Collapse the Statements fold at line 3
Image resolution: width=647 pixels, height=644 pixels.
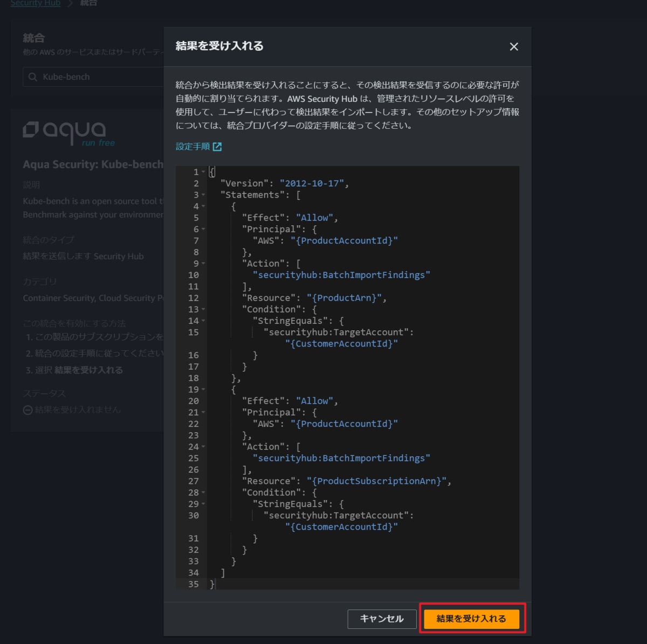[203, 195]
